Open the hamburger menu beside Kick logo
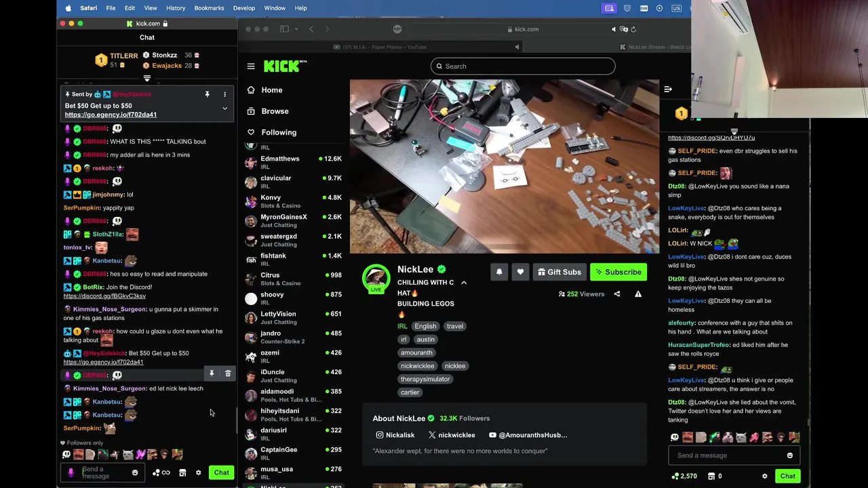The image size is (868, 488). point(251,66)
